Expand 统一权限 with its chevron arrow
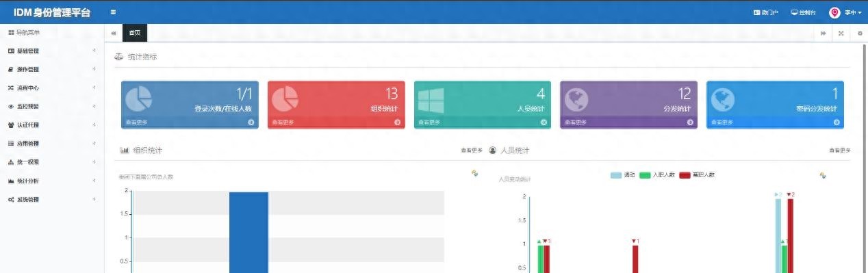Viewport: 868px width, 273px height. (94, 162)
